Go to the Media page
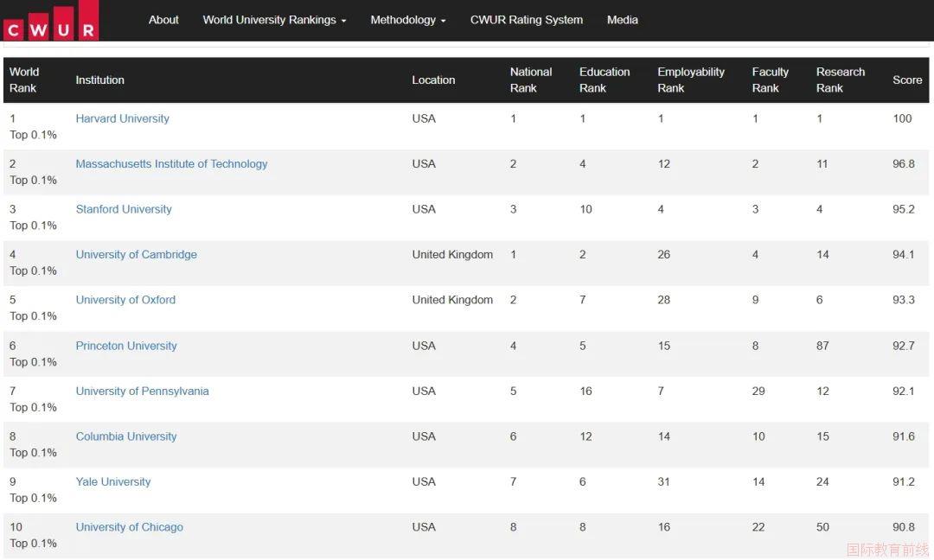 tap(622, 20)
